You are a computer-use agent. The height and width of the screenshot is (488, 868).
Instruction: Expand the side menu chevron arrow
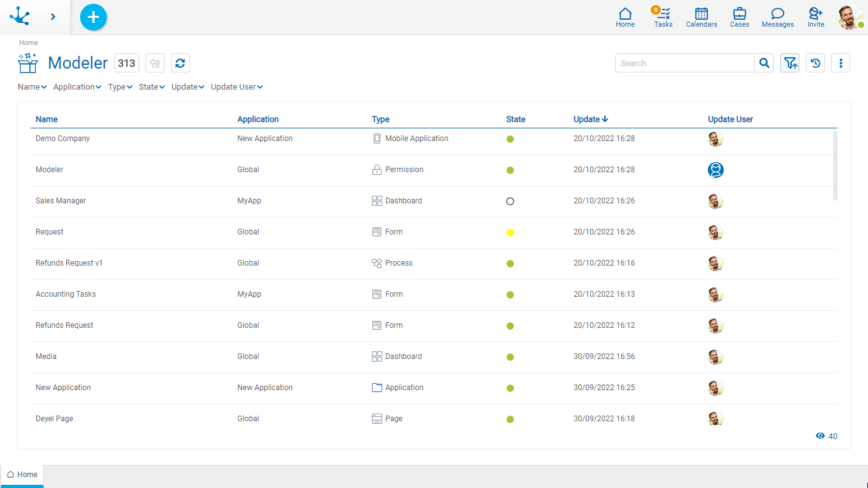[53, 17]
